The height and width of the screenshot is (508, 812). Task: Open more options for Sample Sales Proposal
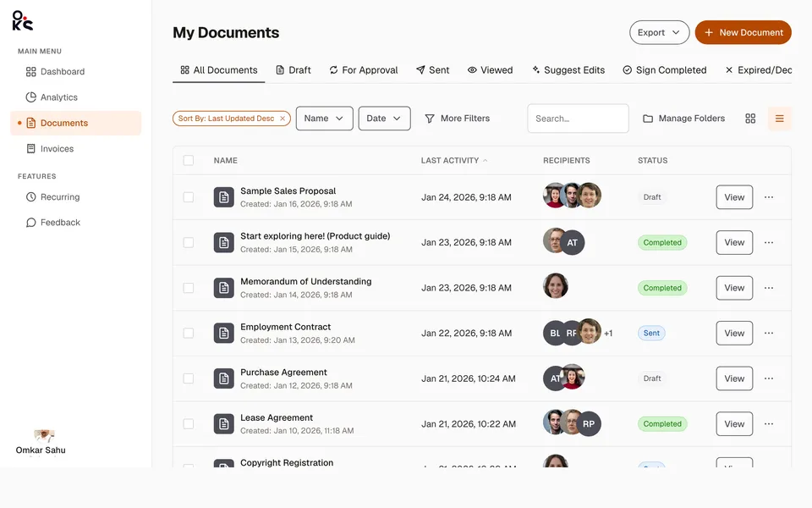click(x=769, y=197)
